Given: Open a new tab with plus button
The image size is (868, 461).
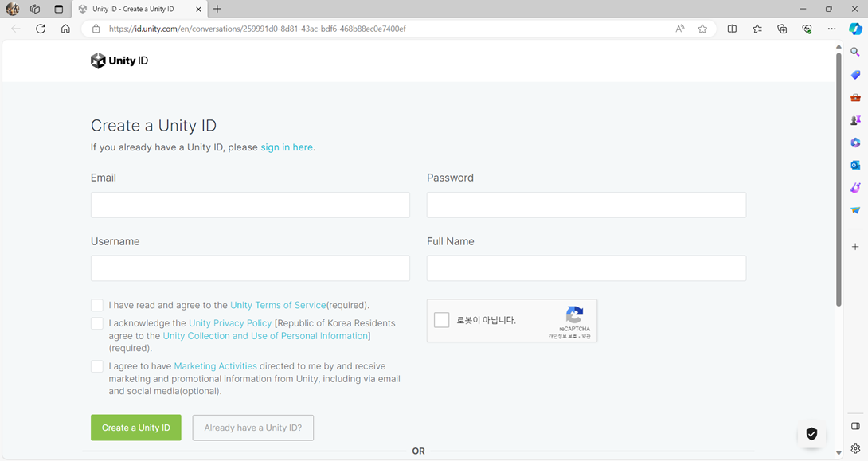Looking at the screenshot, I should click(x=217, y=9).
